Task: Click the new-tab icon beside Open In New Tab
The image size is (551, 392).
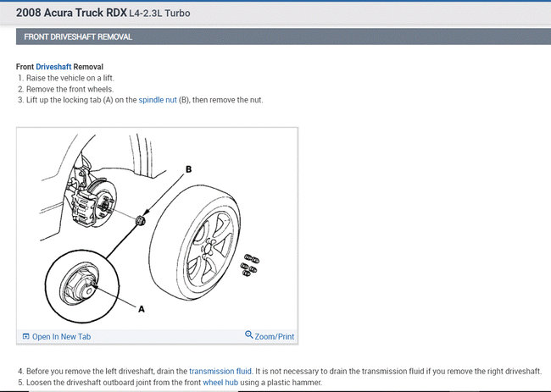Action: click(25, 337)
